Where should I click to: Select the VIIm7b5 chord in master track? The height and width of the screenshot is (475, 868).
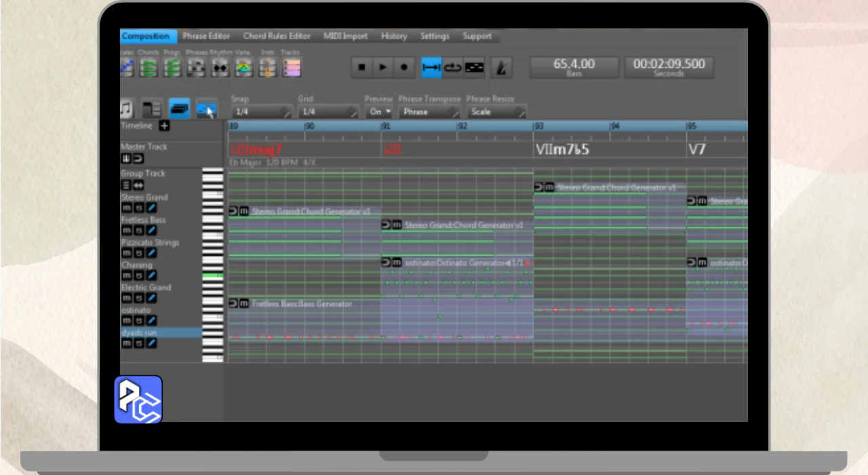point(561,149)
